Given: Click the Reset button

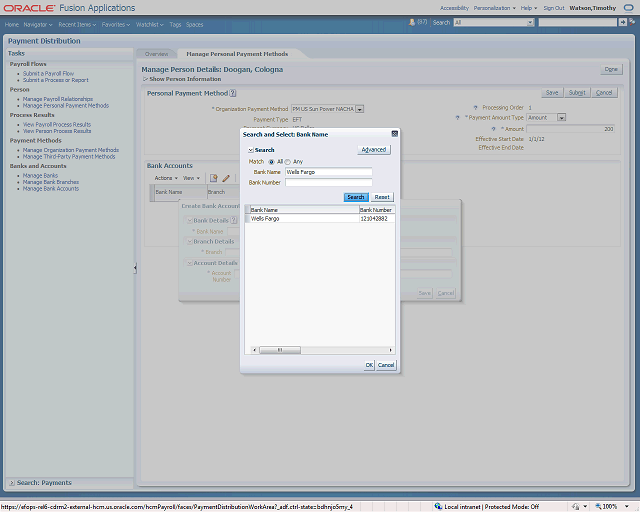Looking at the screenshot, I should [382, 197].
